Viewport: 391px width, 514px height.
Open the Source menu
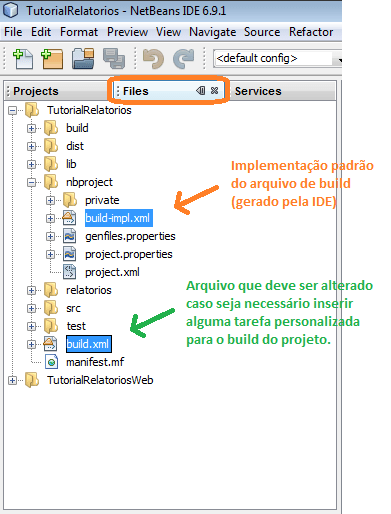click(262, 32)
